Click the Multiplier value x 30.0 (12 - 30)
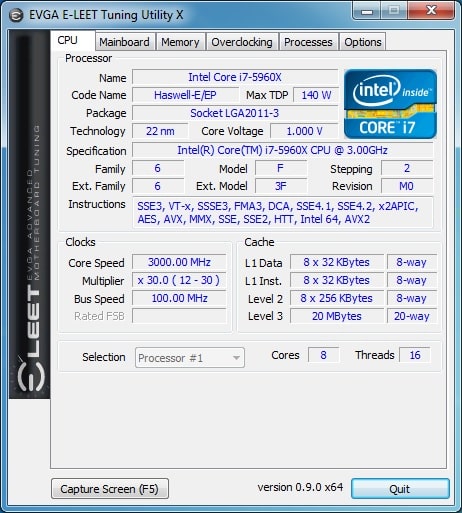Image resolution: width=462 pixels, height=513 pixels. click(179, 280)
